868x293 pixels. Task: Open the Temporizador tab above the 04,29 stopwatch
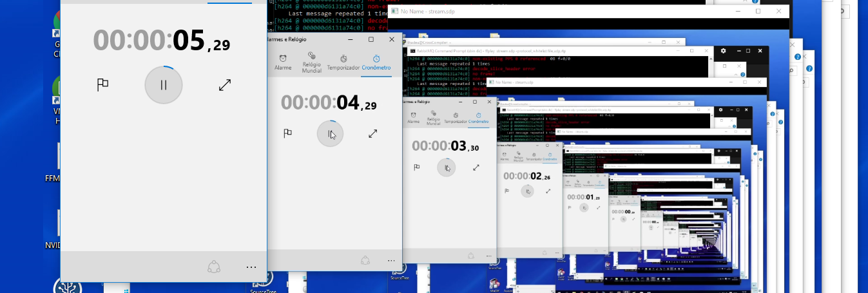[x=343, y=62]
